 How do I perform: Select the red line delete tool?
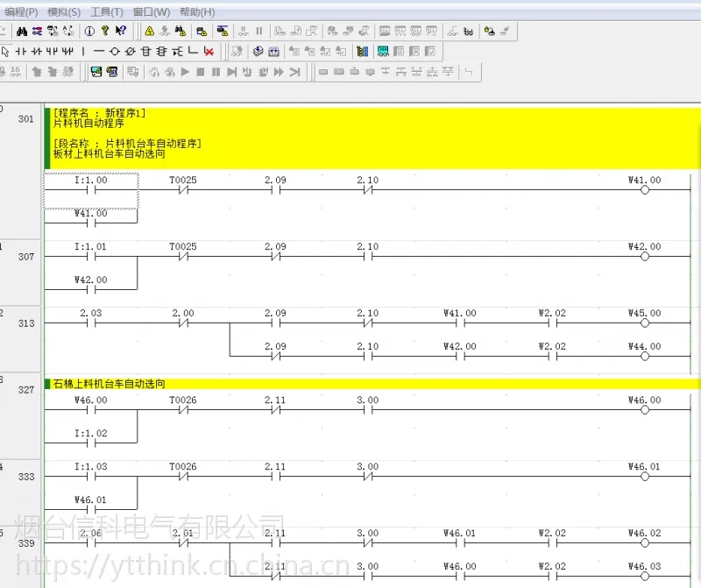click(209, 52)
